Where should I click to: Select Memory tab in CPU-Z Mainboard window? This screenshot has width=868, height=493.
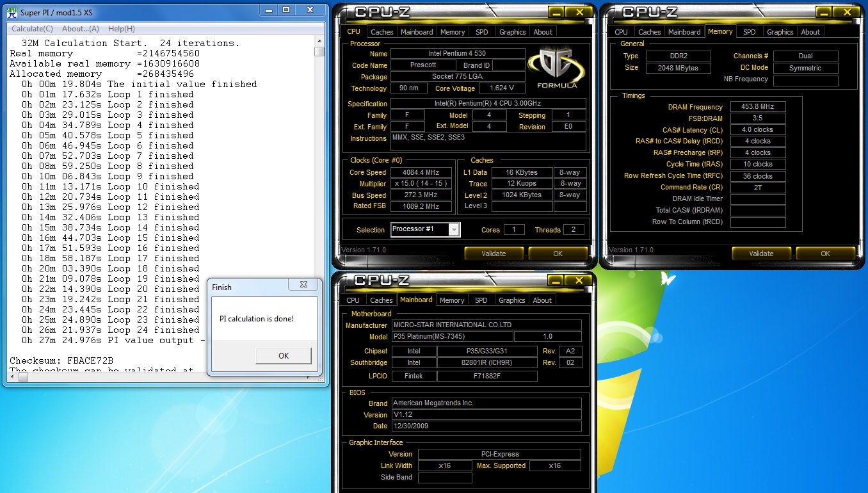(452, 300)
